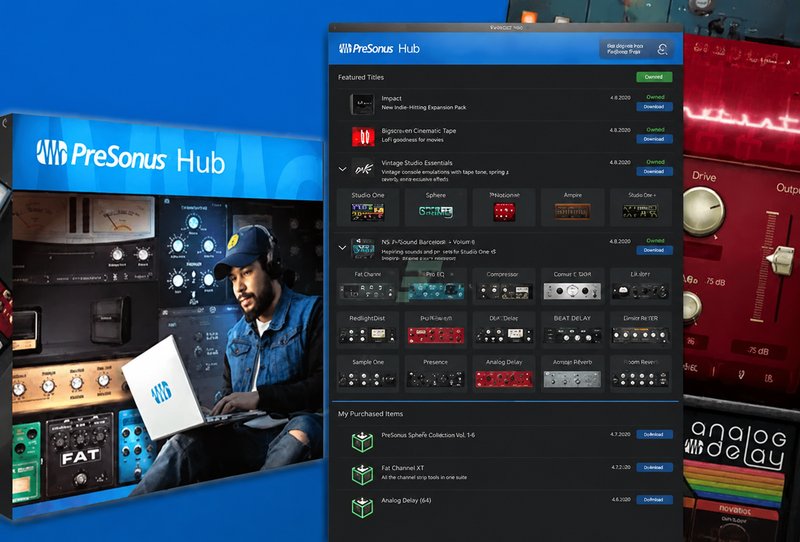Open the Vintage Studio Essentials icon
The height and width of the screenshot is (542, 800).
click(x=364, y=169)
